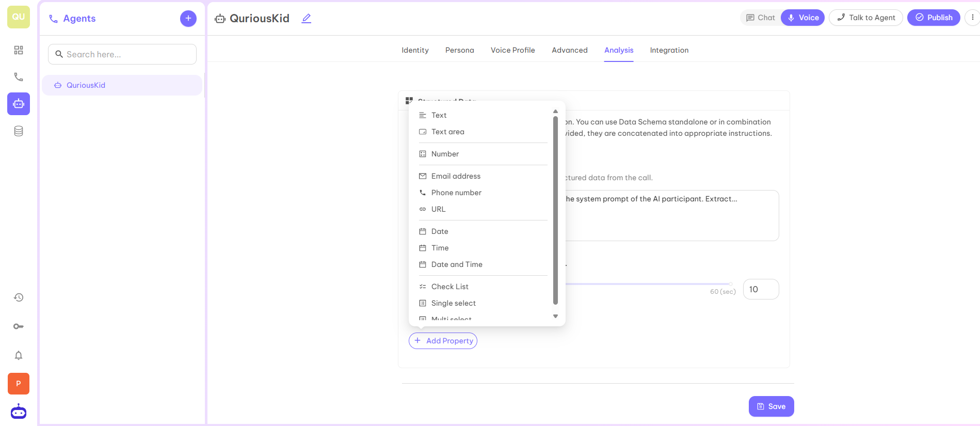Select the Analysis tab

[619, 50]
